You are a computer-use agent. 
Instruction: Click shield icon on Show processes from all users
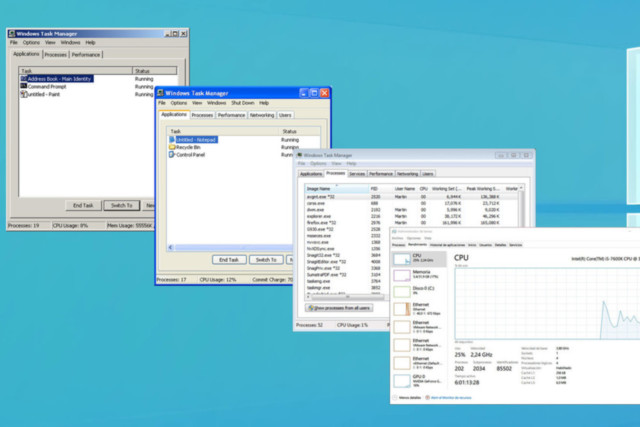311,308
